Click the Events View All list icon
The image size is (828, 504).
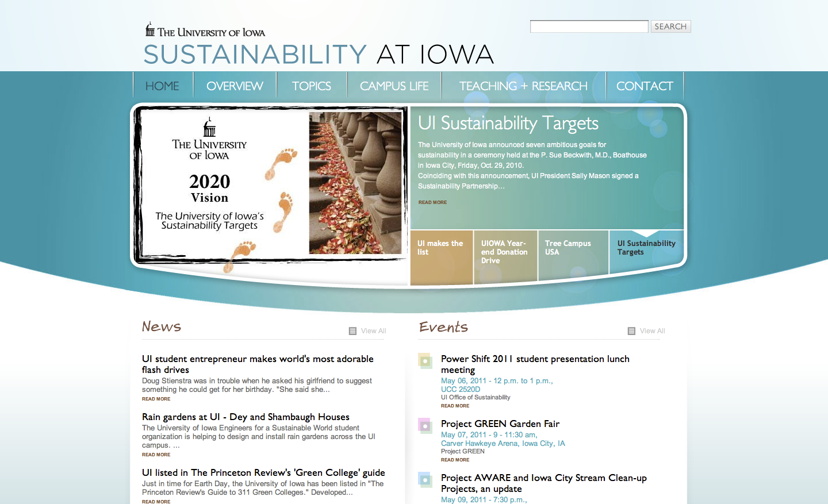[631, 331]
